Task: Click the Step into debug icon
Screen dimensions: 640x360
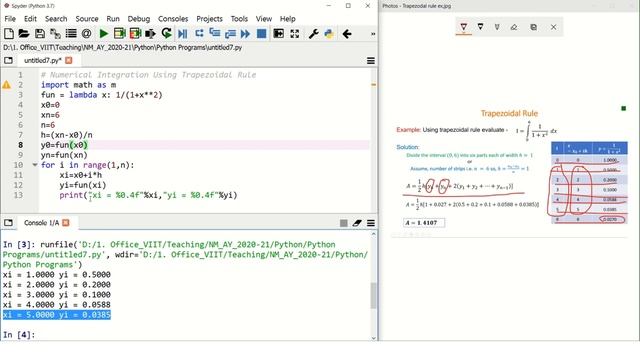Action: click(x=215, y=33)
